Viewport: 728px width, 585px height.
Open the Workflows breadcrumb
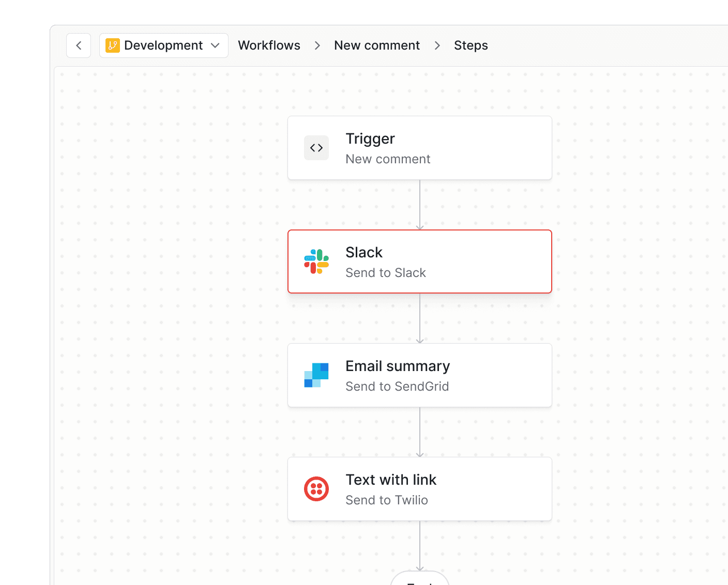pos(269,45)
